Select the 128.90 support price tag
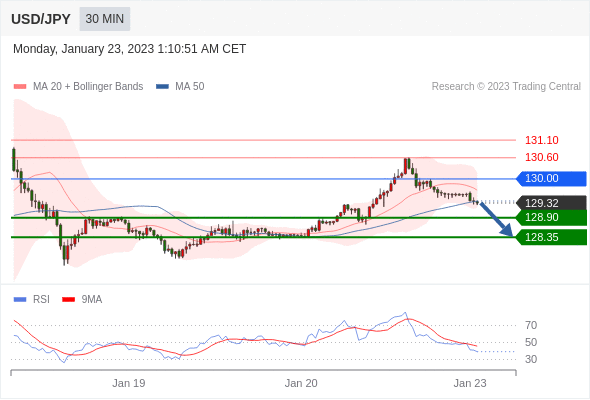The height and width of the screenshot is (400, 590). pos(551,217)
